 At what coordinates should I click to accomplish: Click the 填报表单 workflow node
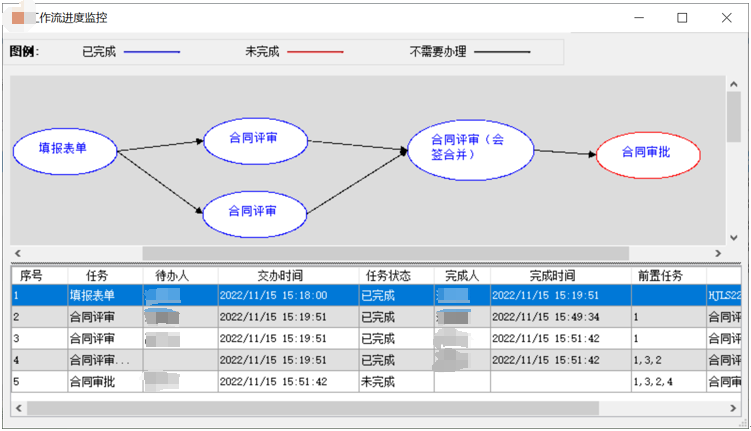64,149
